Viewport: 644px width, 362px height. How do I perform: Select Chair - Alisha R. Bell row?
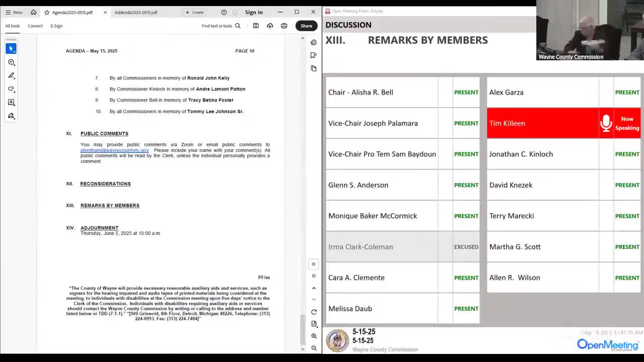(x=403, y=93)
